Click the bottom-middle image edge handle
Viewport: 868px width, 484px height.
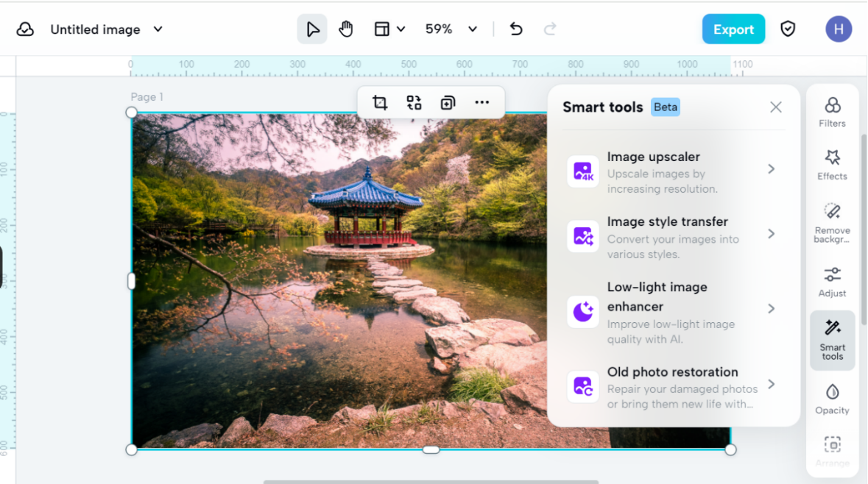(431, 449)
